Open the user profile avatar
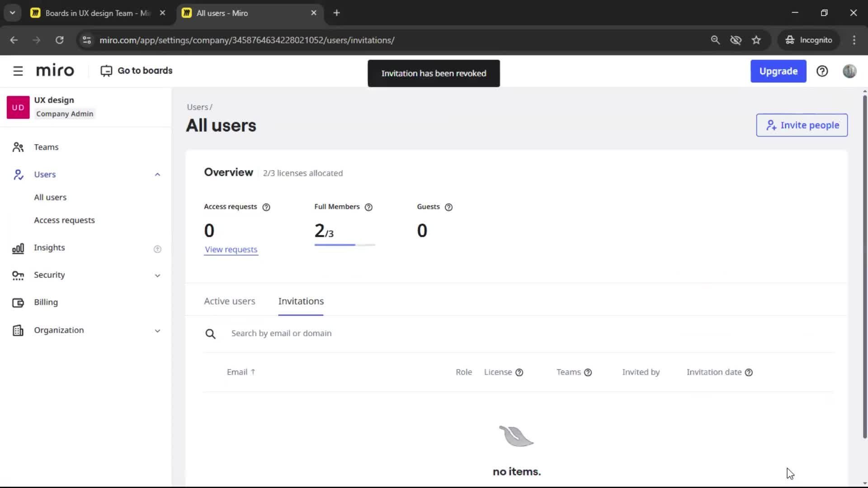 point(849,71)
